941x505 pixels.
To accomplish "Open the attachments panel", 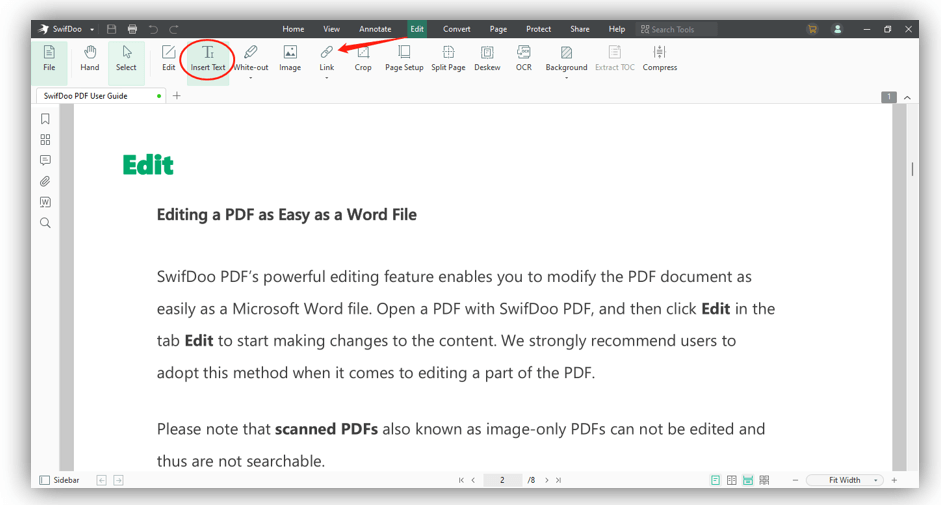I will 45,181.
